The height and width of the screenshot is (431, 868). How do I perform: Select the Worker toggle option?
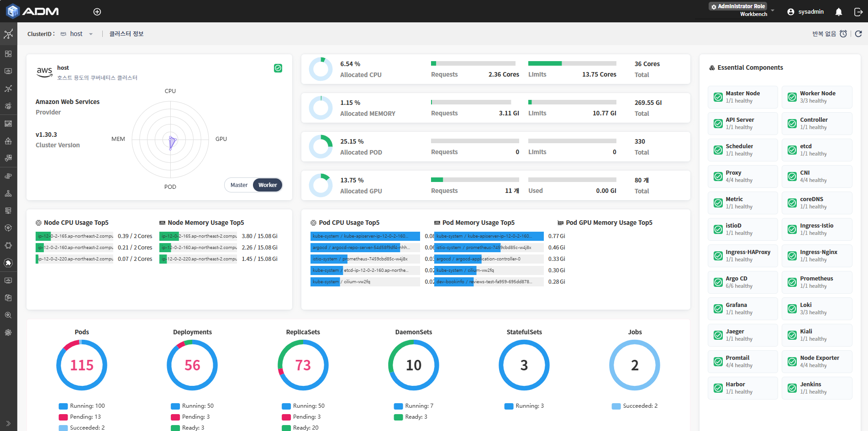pos(268,185)
